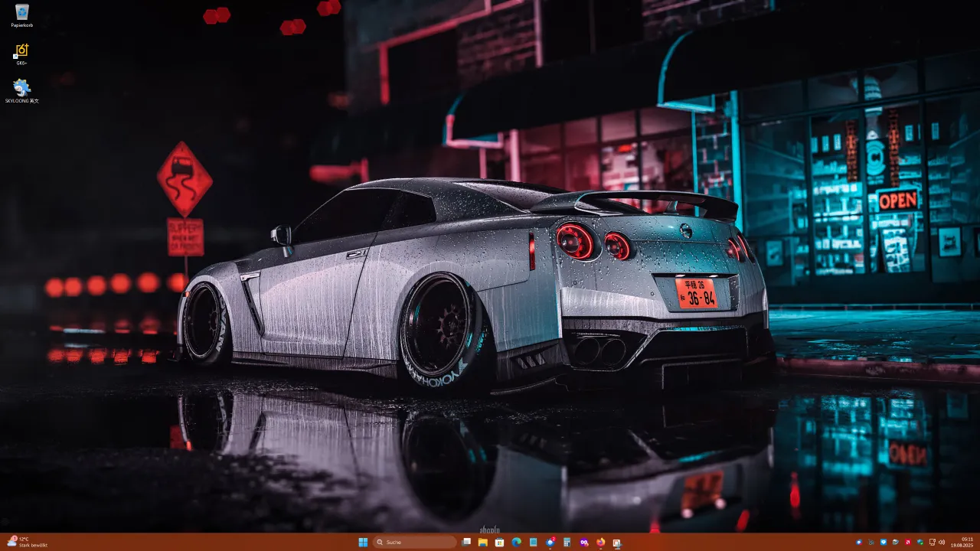The height and width of the screenshot is (551, 980).
Task: Open Calculator from the taskbar
Action: (567, 542)
